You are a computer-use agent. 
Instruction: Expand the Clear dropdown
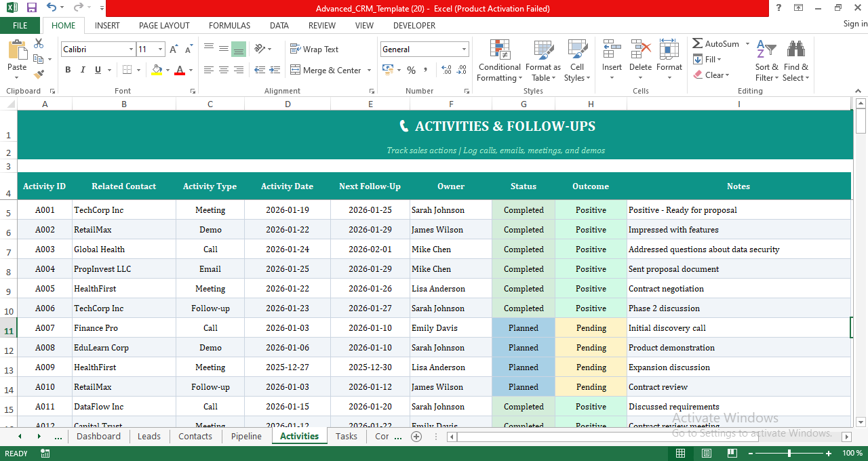[727, 75]
